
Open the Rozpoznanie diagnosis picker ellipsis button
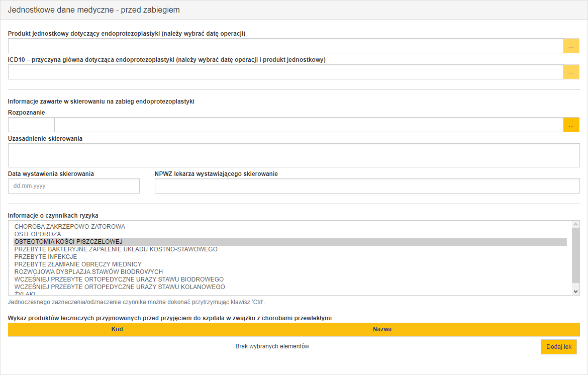tap(571, 125)
